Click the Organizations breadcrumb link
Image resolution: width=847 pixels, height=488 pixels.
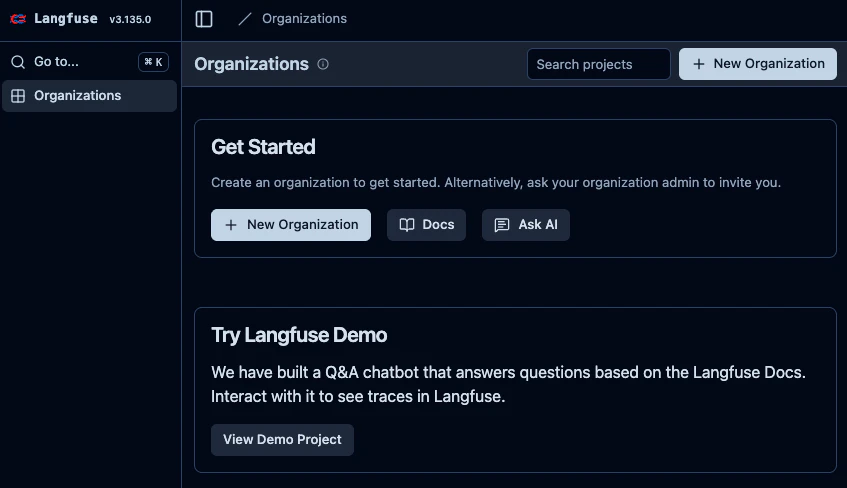[x=304, y=19]
